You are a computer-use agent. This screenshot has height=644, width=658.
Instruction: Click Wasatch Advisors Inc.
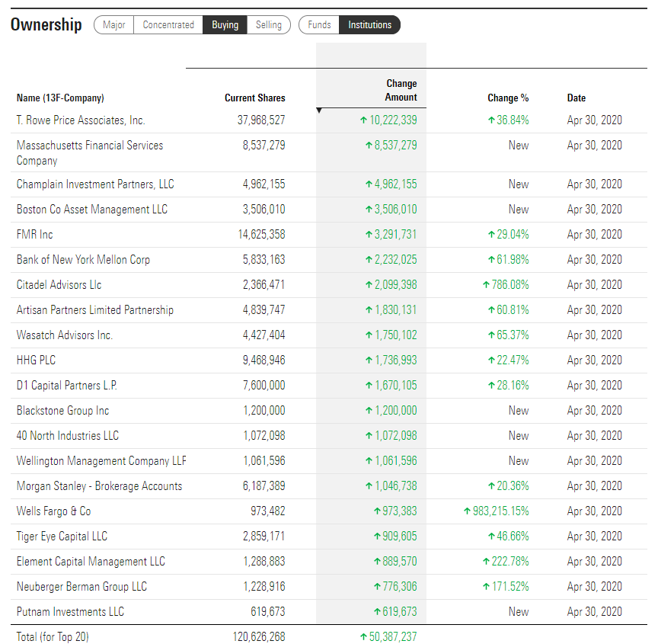65,335
